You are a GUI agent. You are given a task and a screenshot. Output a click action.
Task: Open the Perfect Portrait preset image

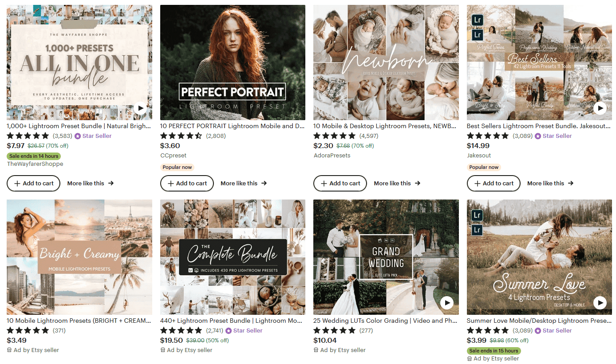(233, 63)
